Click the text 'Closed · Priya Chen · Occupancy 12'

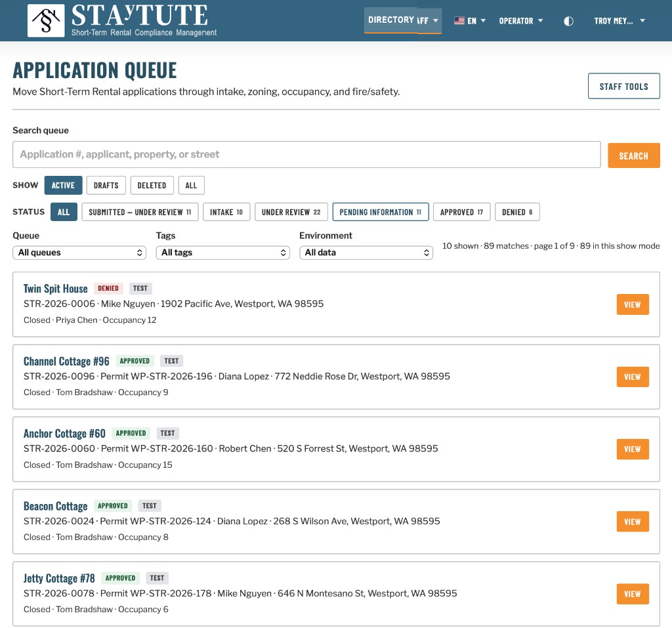click(90, 320)
